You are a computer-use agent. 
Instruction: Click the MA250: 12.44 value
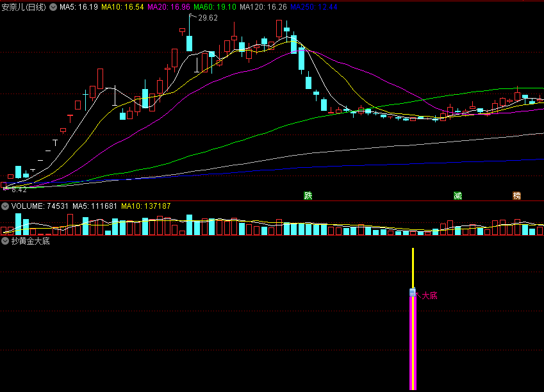(x=313, y=7)
